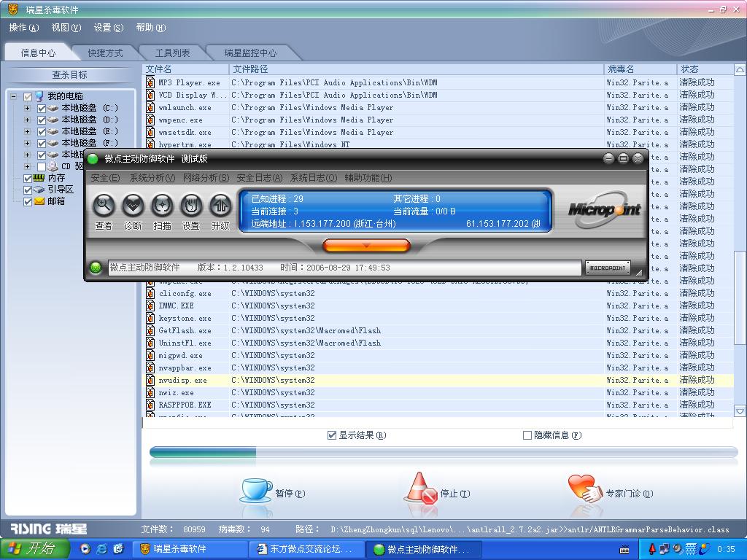Click the 状态 column header
This screenshot has width=747, height=560.
click(705, 69)
